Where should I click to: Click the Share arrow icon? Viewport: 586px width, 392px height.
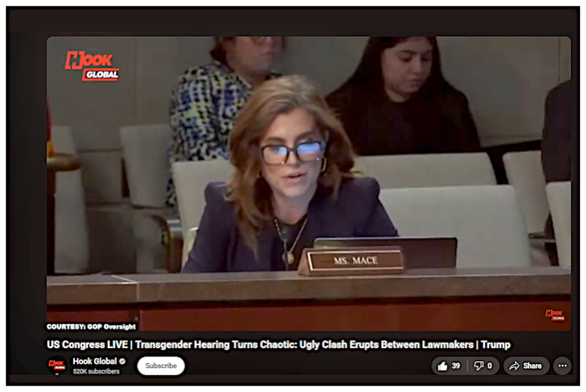pyautogui.click(x=514, y=366)
